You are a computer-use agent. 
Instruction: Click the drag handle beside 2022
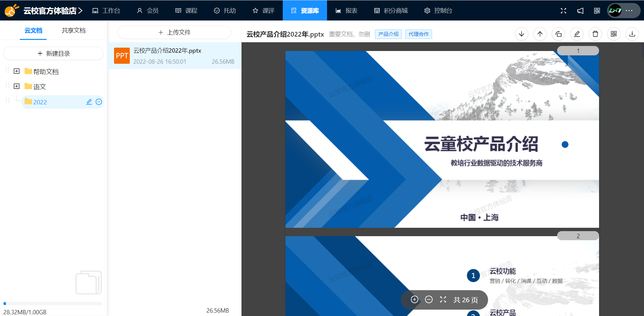tap(7, 100)
